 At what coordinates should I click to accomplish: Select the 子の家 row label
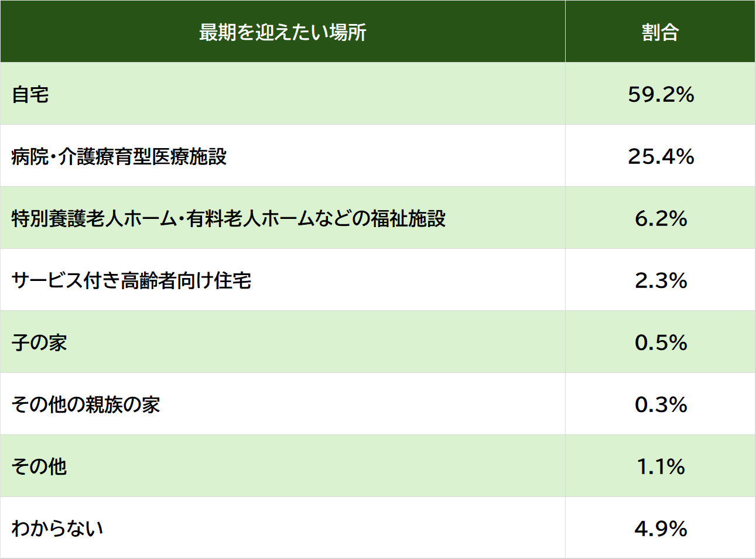[x=39, y=342]
